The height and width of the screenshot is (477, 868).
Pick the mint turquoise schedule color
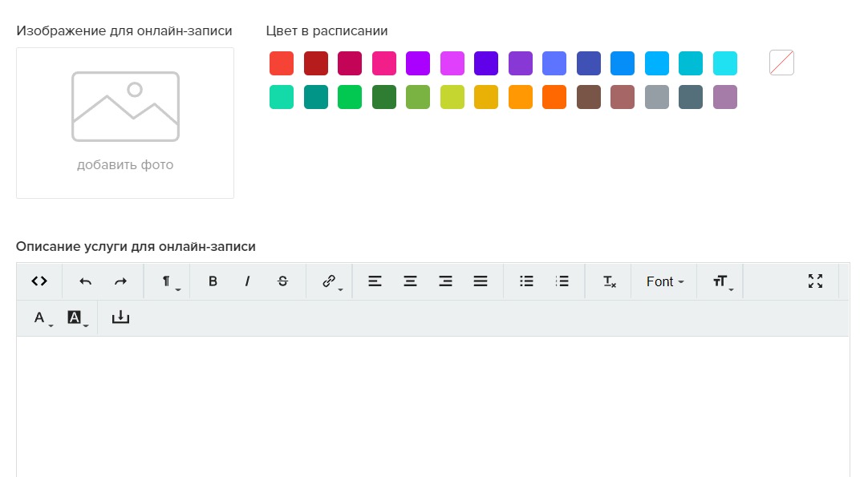coord(282,97)
